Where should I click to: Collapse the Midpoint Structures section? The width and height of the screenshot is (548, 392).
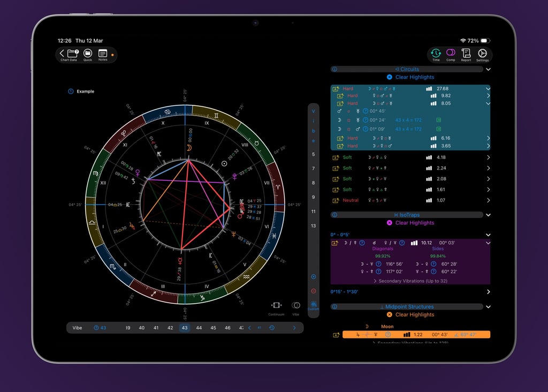click(x=488, y=307)
